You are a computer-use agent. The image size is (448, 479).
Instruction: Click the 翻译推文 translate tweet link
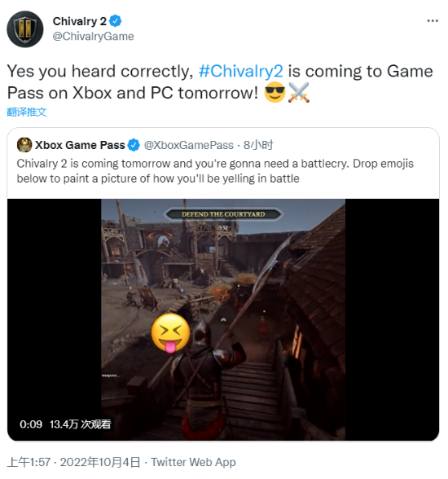click(x=27, y=112)
